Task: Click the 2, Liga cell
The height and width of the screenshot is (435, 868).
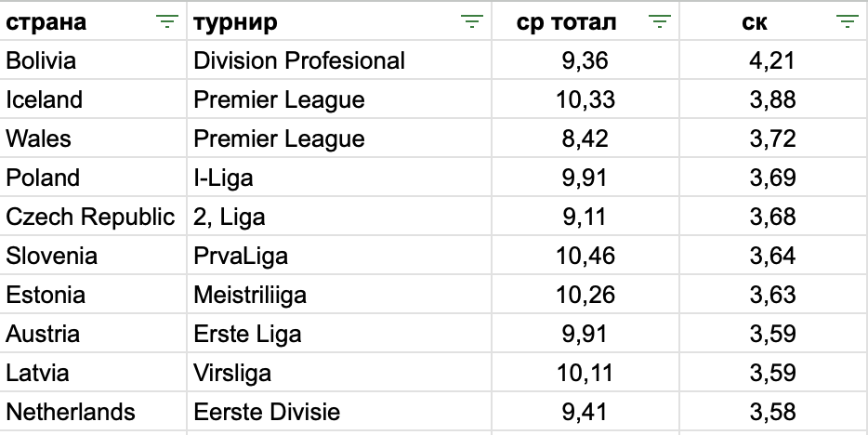Action: [x=339, y=217]
